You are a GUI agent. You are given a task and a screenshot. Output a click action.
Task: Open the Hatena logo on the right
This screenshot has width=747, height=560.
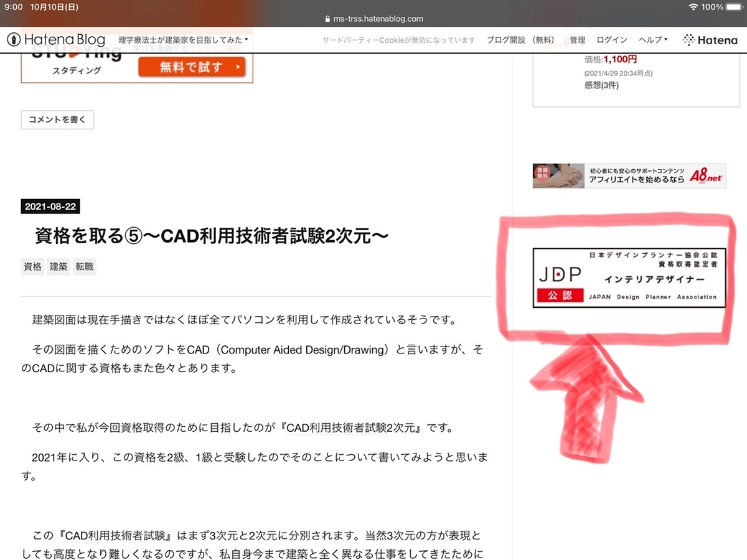coord(710,40)
